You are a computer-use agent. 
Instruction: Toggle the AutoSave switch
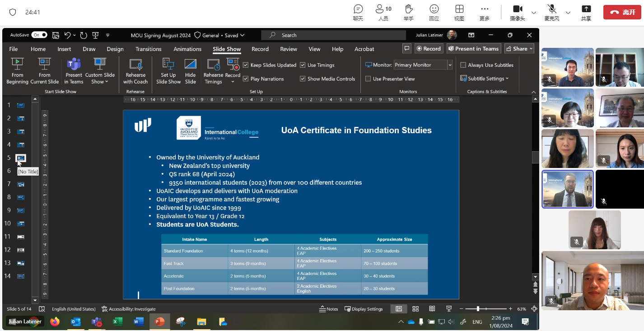39,35
